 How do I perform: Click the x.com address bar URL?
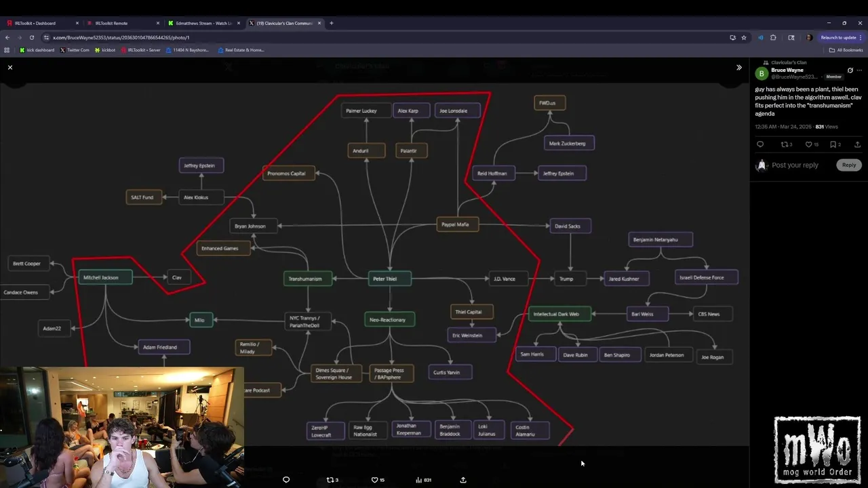[121, 37]
